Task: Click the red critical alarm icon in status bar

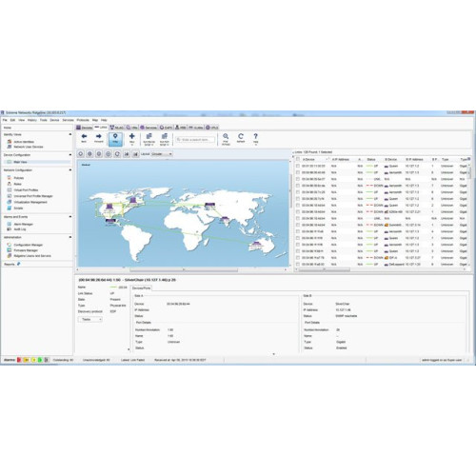Action: (19, 360)
